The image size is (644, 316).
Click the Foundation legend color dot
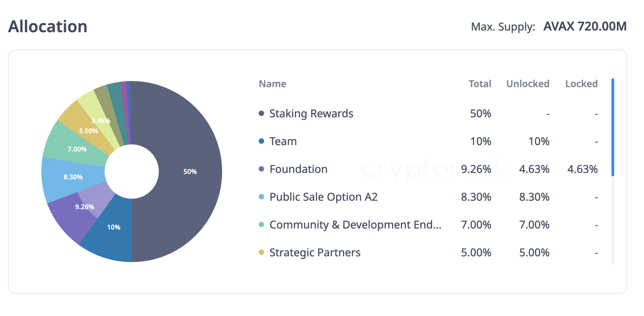point(261,169)
